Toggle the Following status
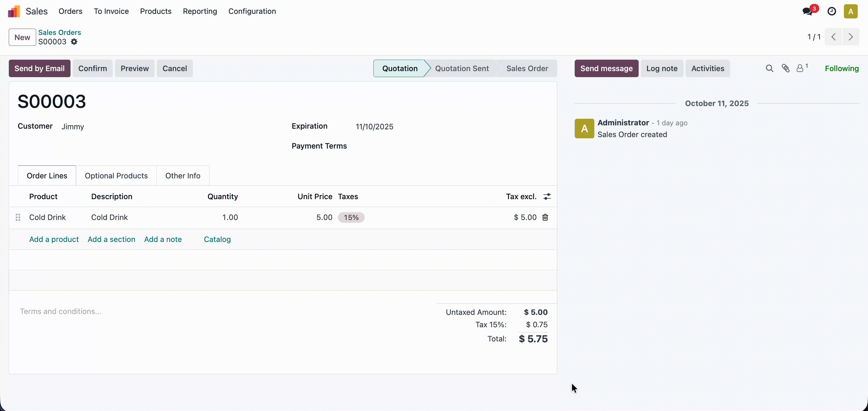This screenshot has height=411, width=868. 841,68
